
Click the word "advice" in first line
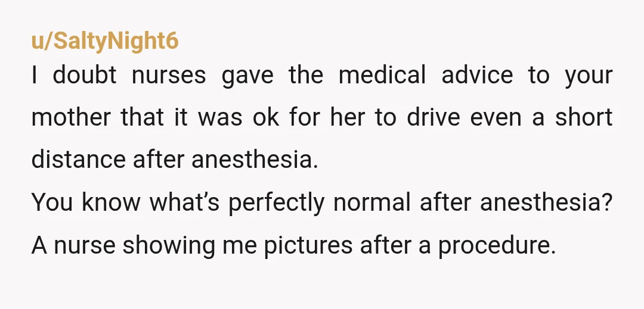pyautogui.click(x=477, y=75)
